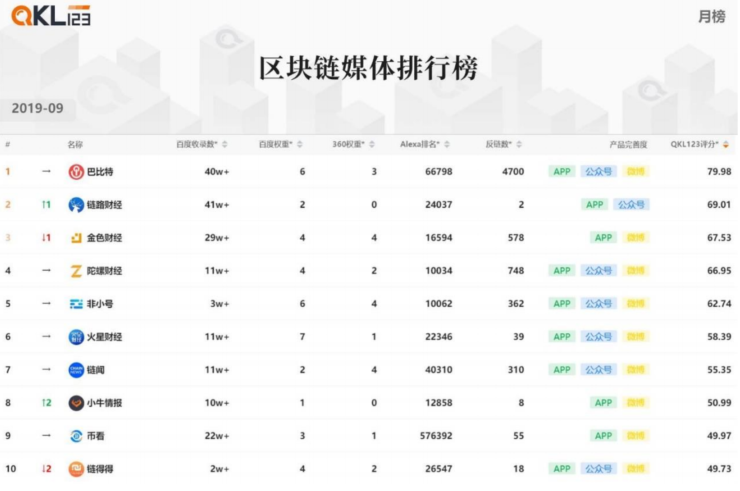Click the 名称 column header
This screenshot has width=740, height=491.
(x=75, y=144)
